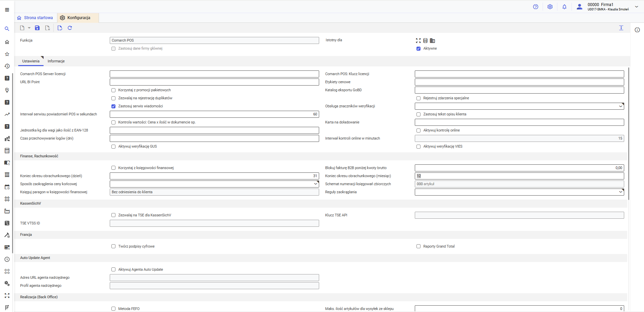Expand the Firma1 user account menu

636,7
